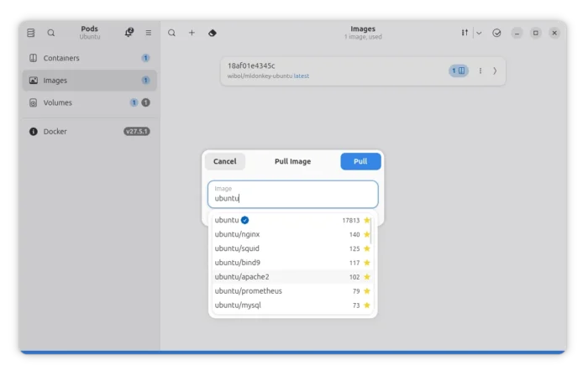The image size is (588, 376).
Task: Click the prune images eraser icon
Action: tap(212, 33)
